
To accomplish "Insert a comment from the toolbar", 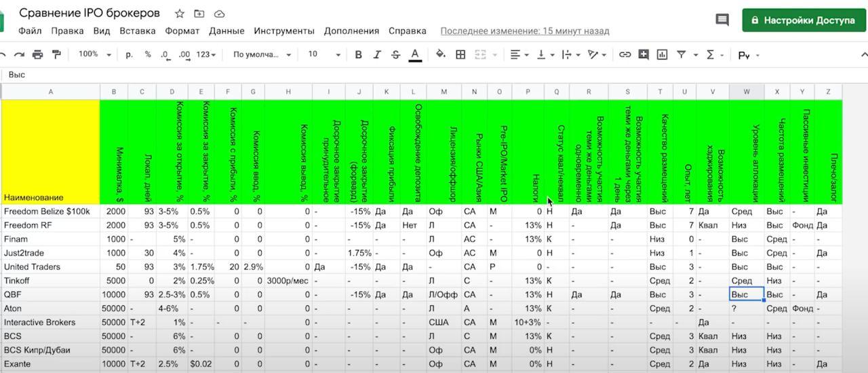I will (x=644, y=55).
